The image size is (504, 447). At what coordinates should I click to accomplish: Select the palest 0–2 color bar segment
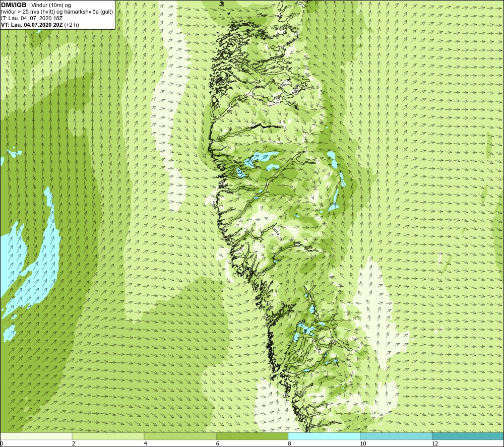(x=36, y=436)
